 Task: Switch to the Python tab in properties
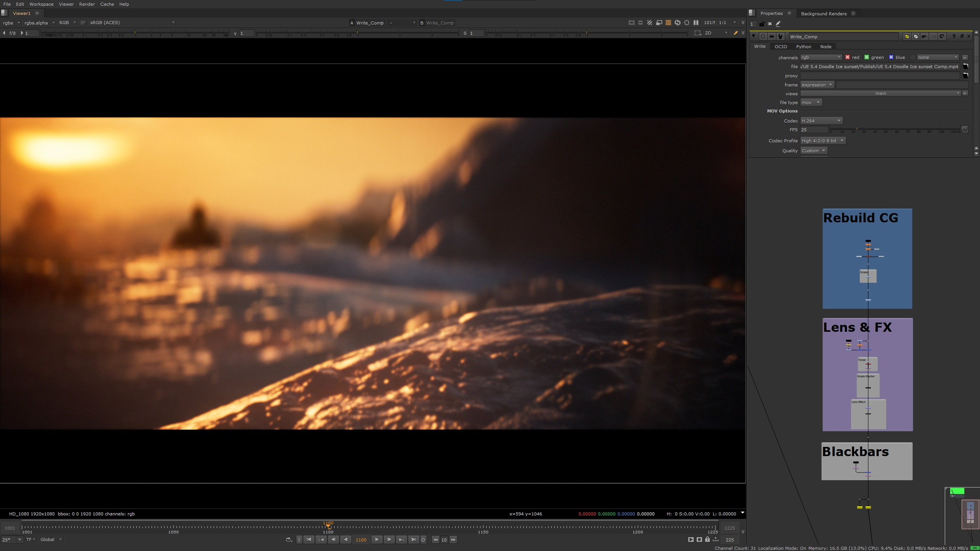coord(804,47)
